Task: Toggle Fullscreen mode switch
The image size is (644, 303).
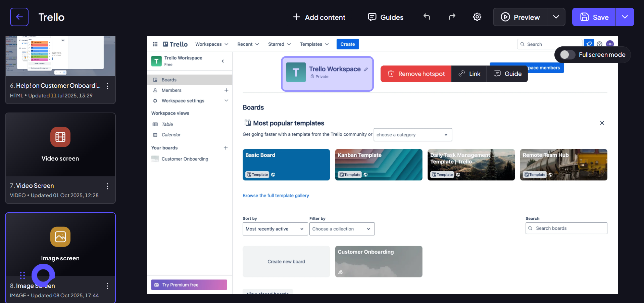Action: tap(567, 55)
